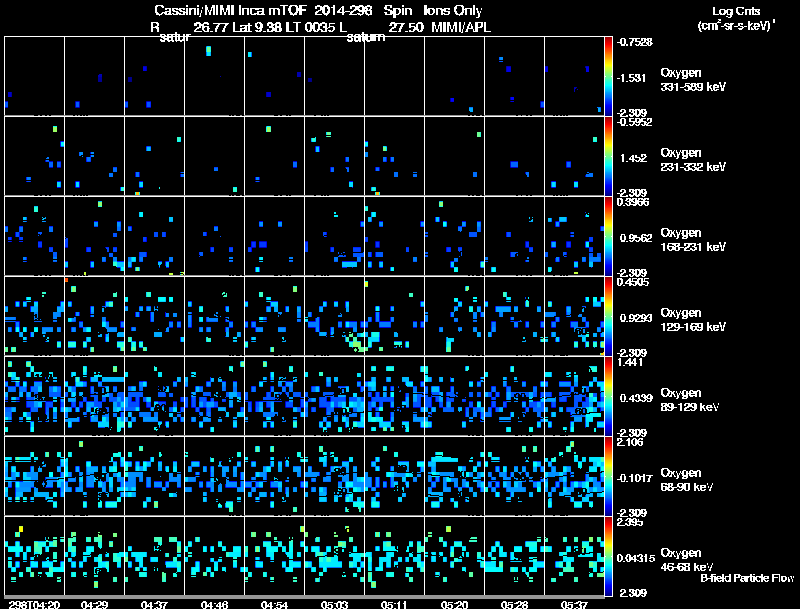This screenshot has height=609, width=800.
Task: Click the color bar beside Oxygen 331-589 keV
Action: [x=608, y=76]
